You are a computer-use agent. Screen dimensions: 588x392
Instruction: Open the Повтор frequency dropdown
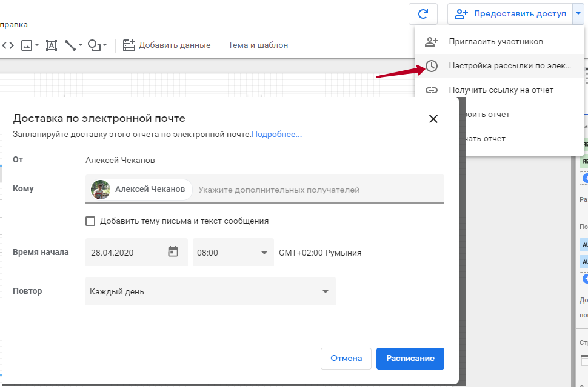[x=326, y=291]
